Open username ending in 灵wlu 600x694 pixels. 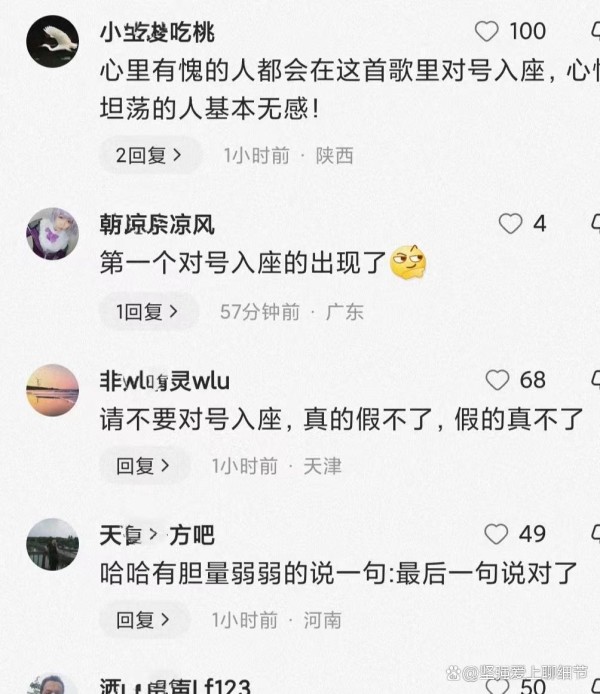tap(165, 381)
